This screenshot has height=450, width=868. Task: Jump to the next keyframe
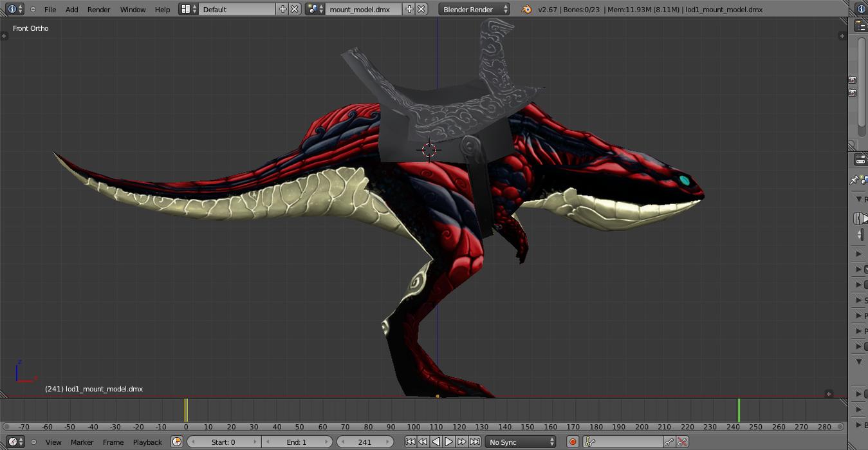[461, 442]
